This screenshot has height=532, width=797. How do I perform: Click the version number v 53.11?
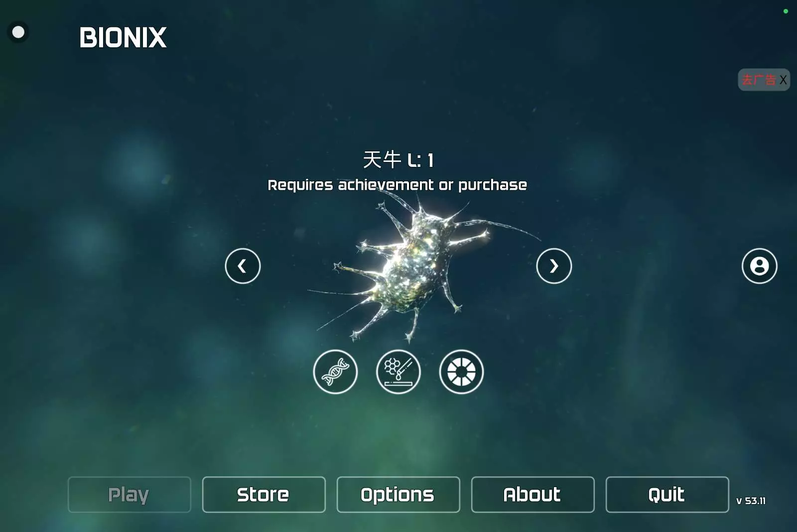tap(751, 501)
